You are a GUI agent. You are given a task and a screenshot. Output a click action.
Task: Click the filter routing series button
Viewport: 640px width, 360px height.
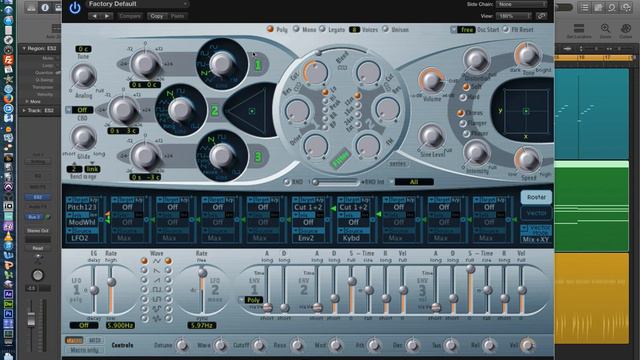397,164
